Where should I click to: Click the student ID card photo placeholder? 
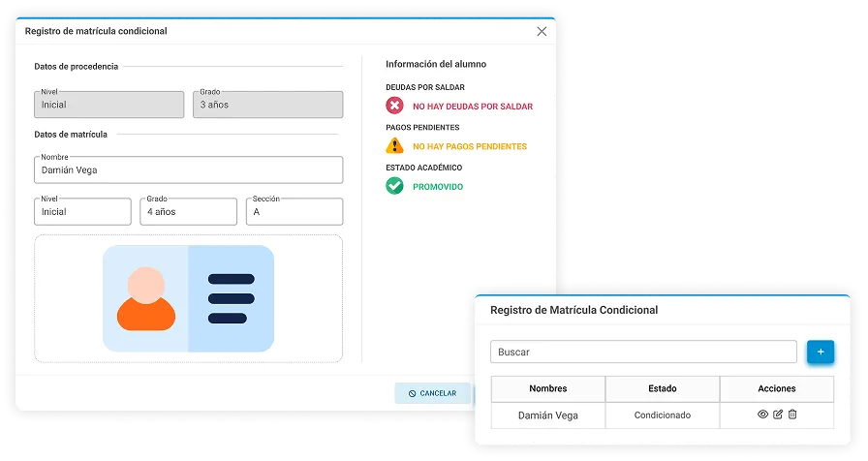(188, 299)
